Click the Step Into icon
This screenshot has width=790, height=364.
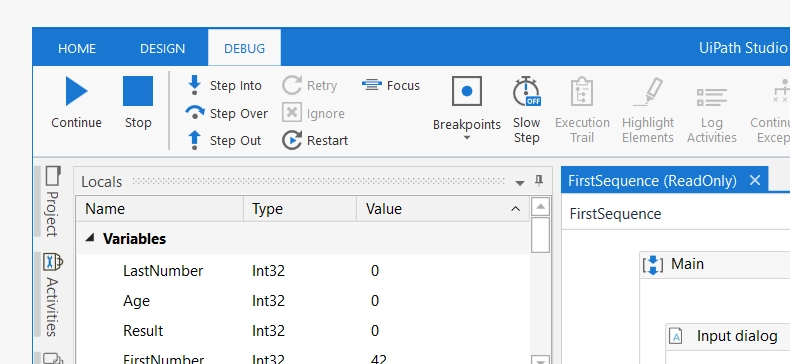coord(194,85)
